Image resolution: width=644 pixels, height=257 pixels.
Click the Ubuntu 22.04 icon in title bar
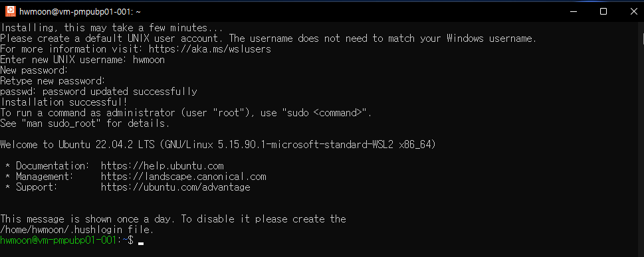click(x=11, y=11)
